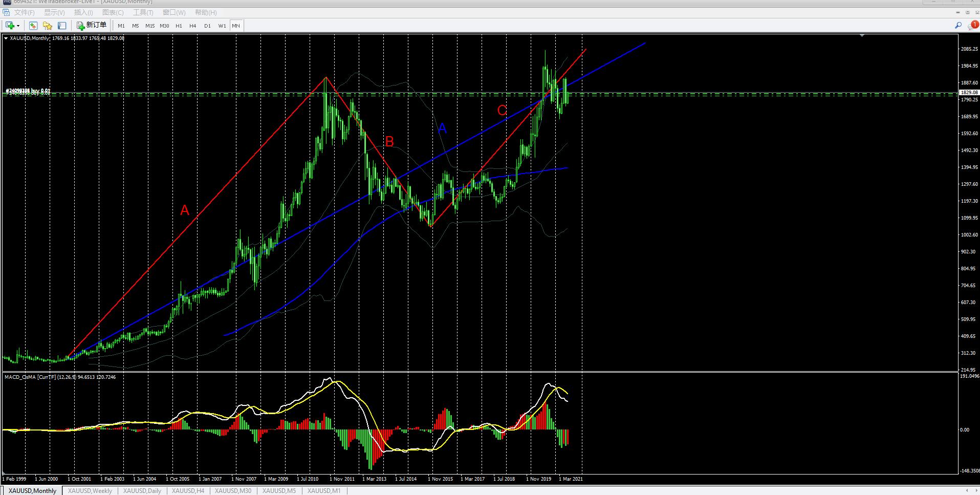Select the red wave label B
This screenshot has height=495, width=980.
[389, 142]
